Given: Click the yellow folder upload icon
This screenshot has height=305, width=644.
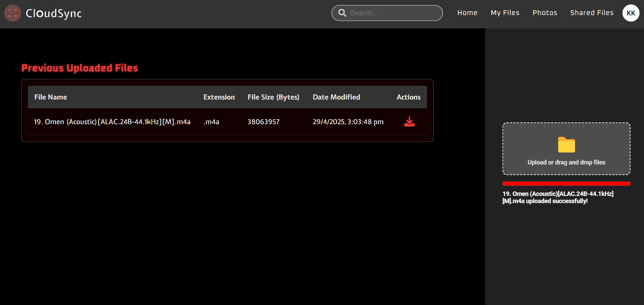Looking at the screenshot, I should (x=566, y=145).
